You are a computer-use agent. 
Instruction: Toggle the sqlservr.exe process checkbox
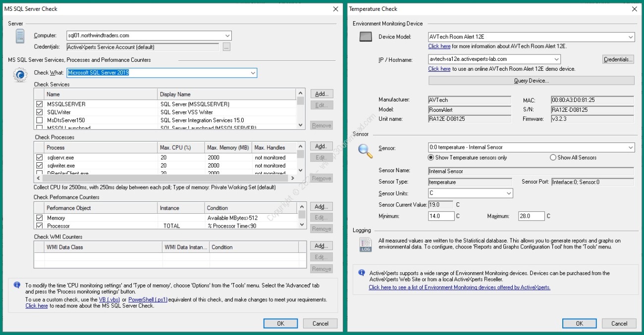[39, 158]
